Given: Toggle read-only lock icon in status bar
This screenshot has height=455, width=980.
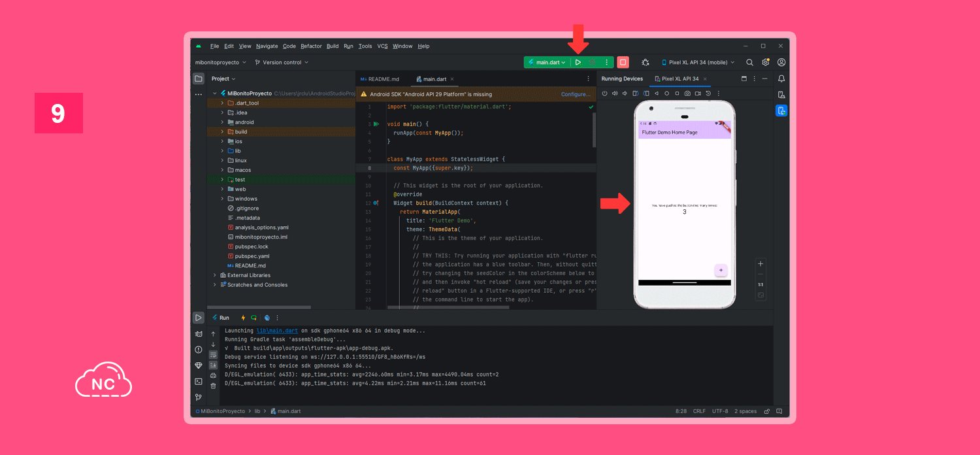Looking at the screenshot, I should (768, 411).
